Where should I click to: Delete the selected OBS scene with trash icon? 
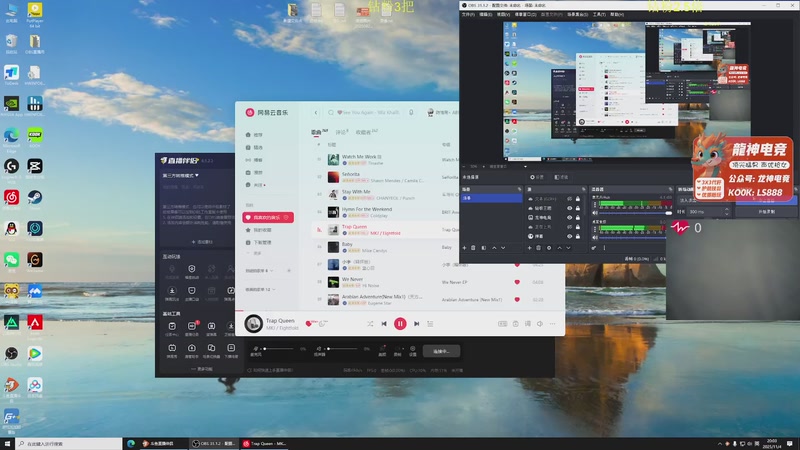click(473, 248)
